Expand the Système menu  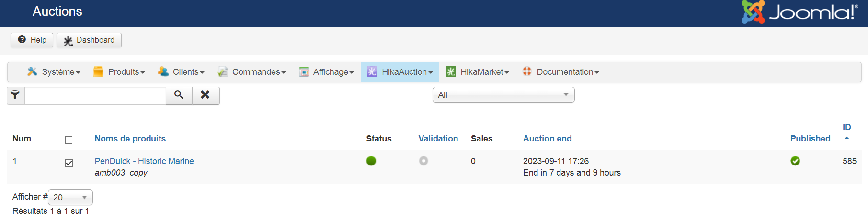(54, 72)
